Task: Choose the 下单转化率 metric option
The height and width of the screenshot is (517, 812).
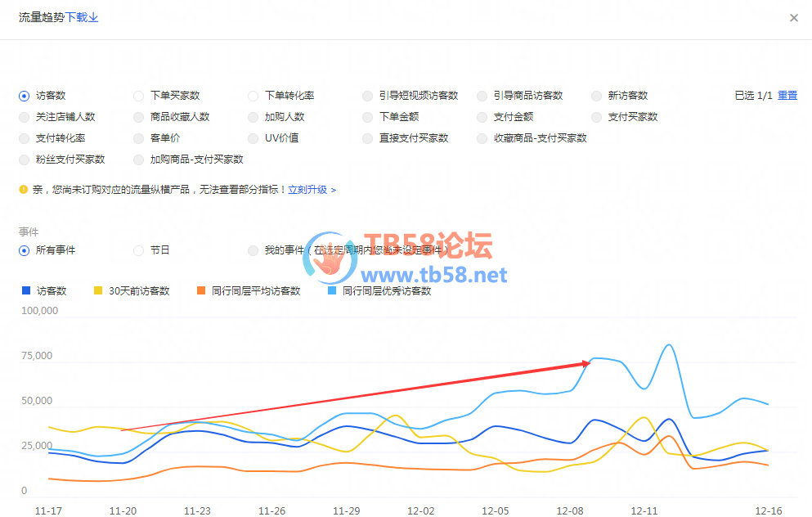Action: (253, 96)
